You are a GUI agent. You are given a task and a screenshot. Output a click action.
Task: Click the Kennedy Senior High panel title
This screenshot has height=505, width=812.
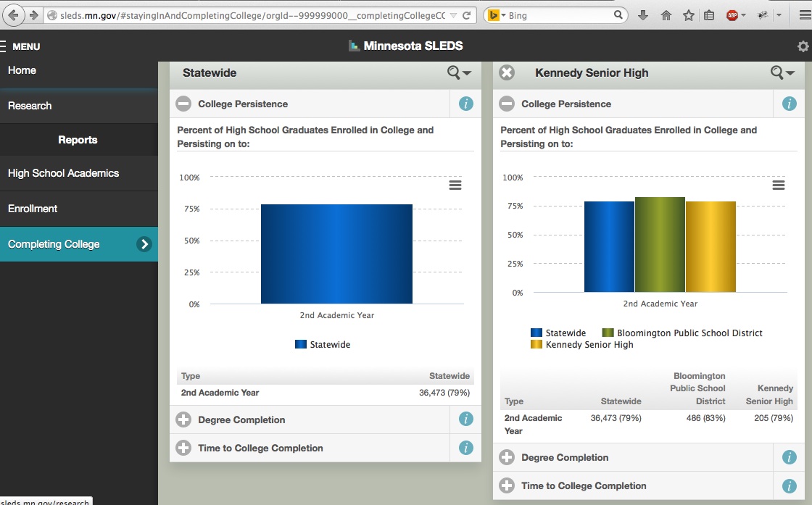(592, 73)
